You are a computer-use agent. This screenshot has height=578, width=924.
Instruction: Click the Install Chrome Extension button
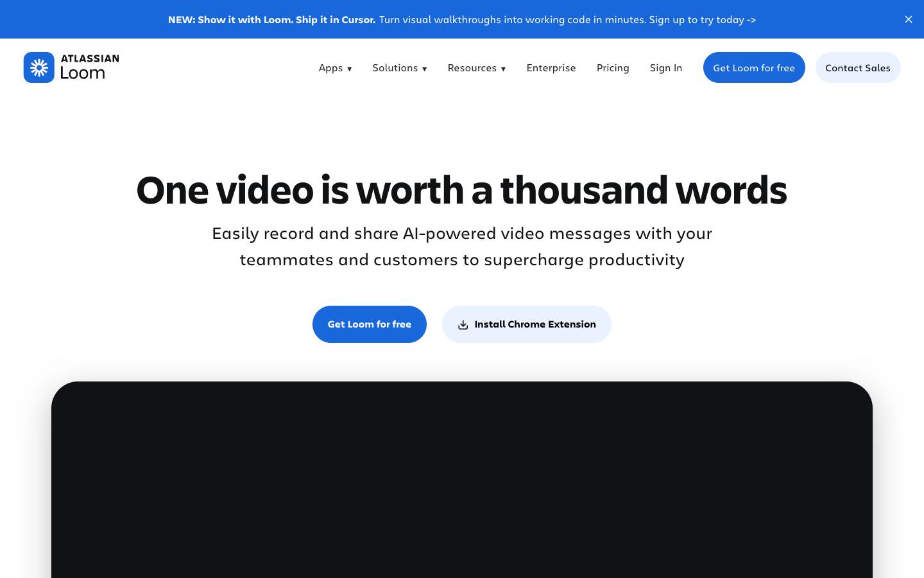(527, 324)
